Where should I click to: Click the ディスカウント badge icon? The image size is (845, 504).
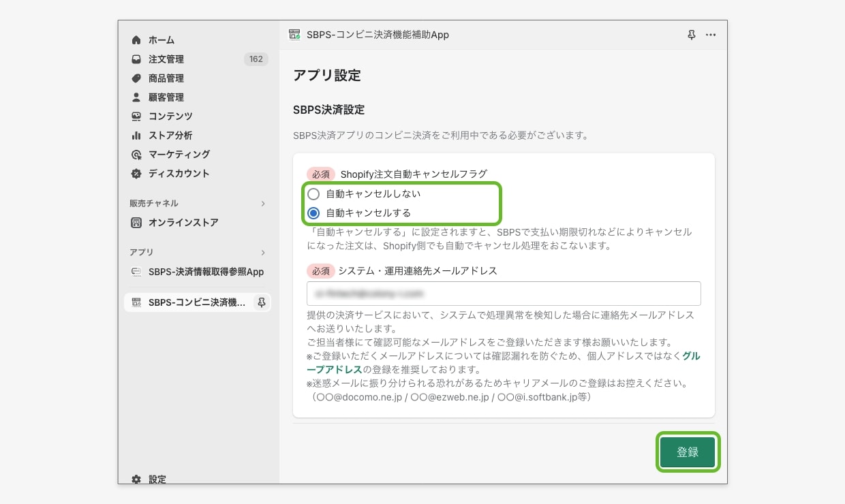point(136,174)
